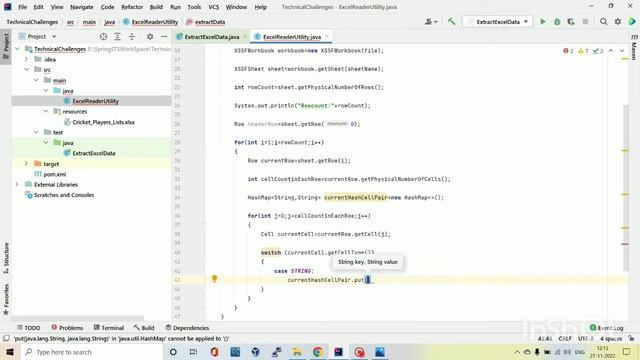Expand all in Project panel
Screen dimensions: 640x360
click(x=118, y=37)
